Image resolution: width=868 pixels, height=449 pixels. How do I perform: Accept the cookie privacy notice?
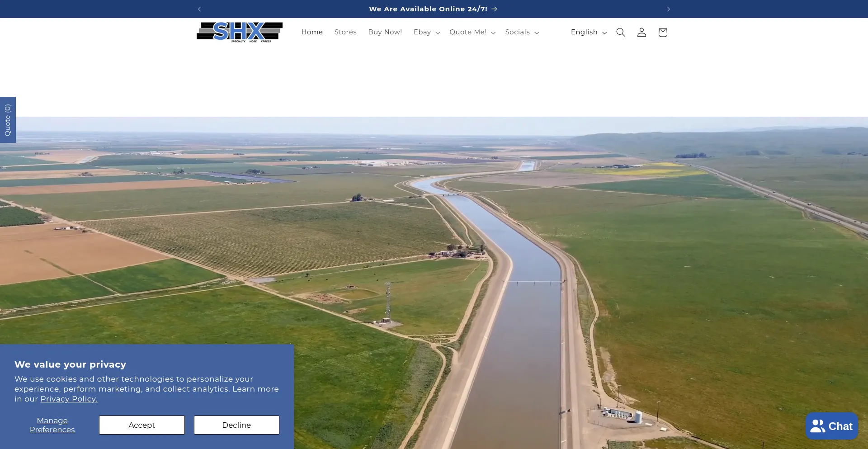pos(142,425)
